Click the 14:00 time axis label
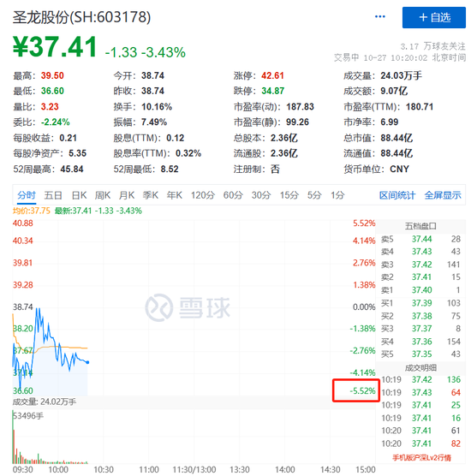Screen dimensions: 471x476 (x=285, y=470)
